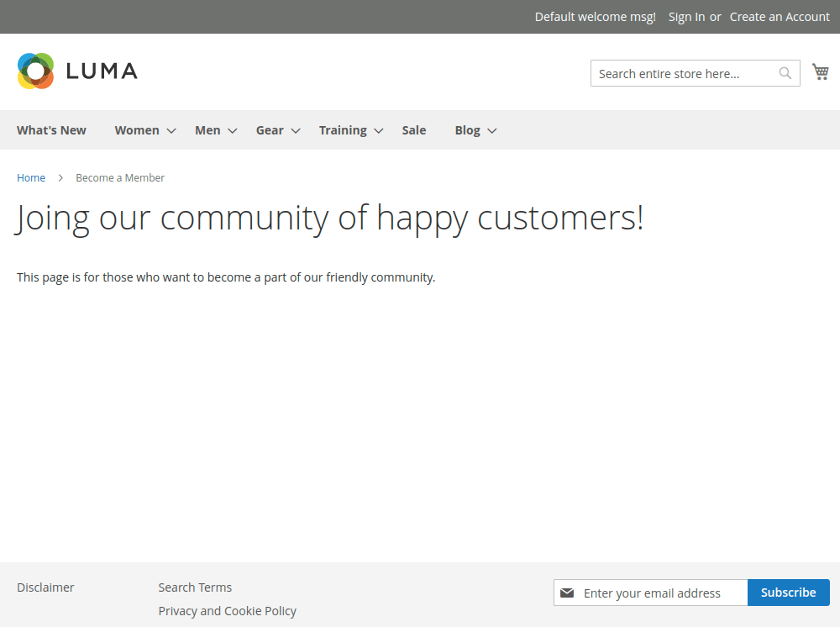This screenshot has height=627, width=840.
Task: Expand the Training menu chevron
Action: 379,131
